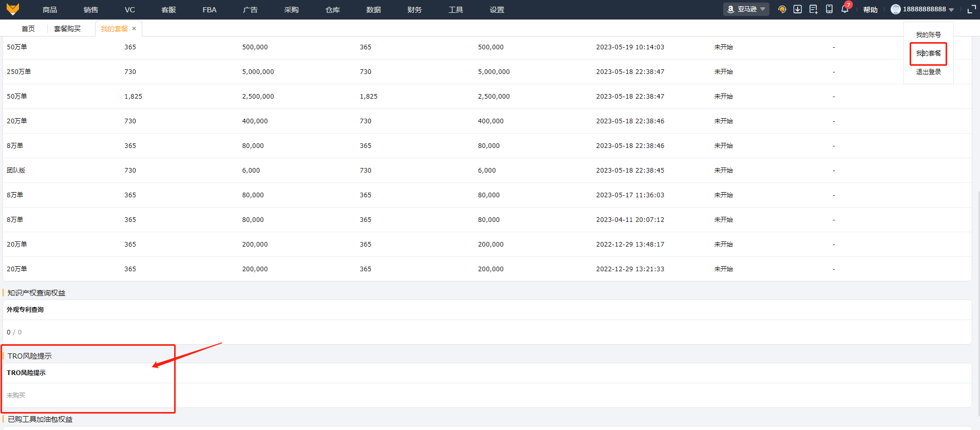Click the add note icon
Viewport: 980px width, 430px height.
click(x=814, y=9)
